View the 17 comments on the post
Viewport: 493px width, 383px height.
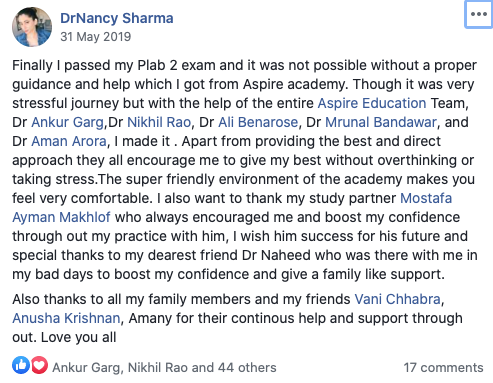[x=443, y=368]
